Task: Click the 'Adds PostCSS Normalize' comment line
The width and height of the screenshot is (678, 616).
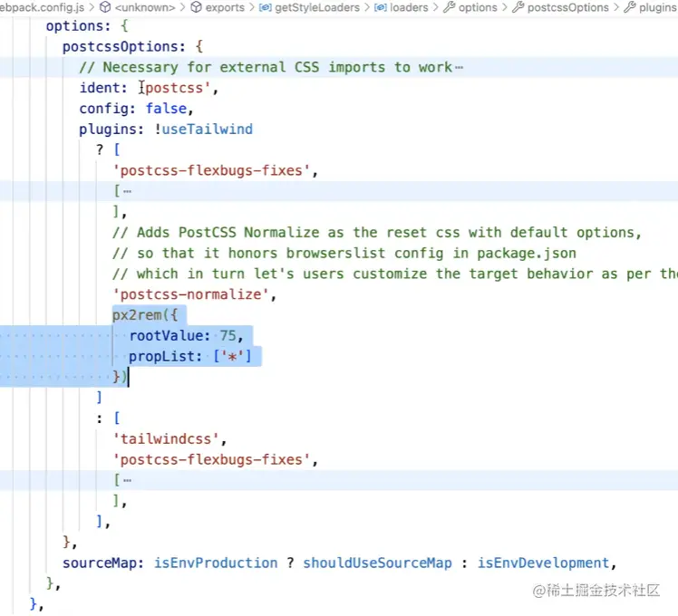Action: tap(377, 233)
